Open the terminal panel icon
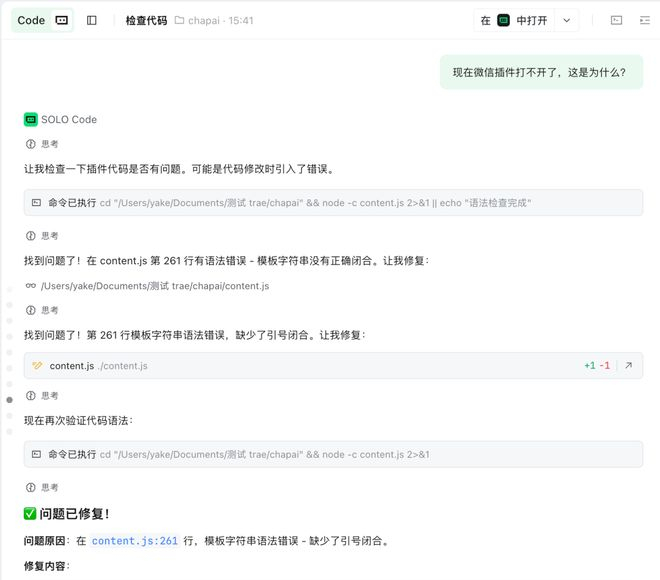The image size is (660, 580). (616, 20)
